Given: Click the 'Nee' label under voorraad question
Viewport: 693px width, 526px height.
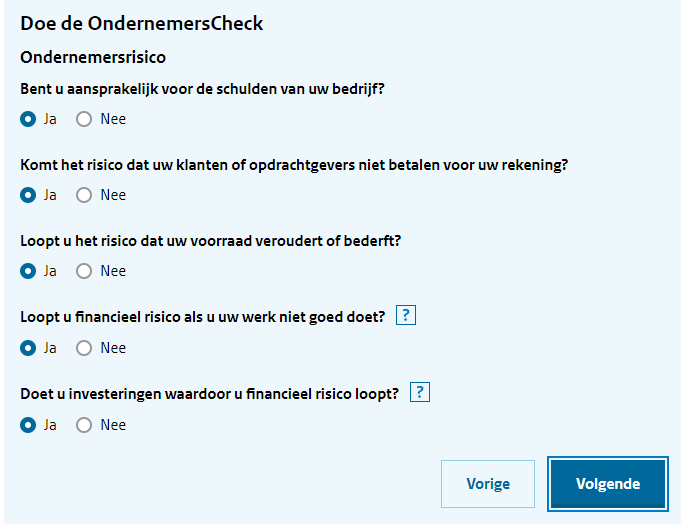Looking at the screenshot, I should click(x=113, y=271).
